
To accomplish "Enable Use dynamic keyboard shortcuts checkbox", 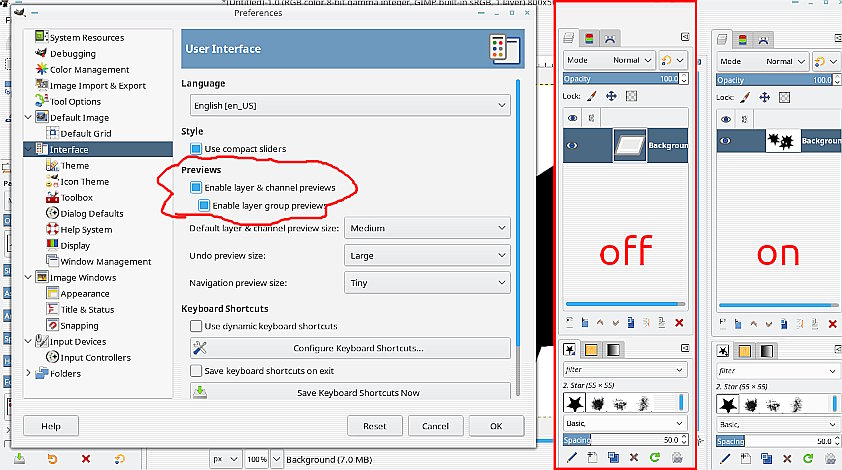I will 196,326.
